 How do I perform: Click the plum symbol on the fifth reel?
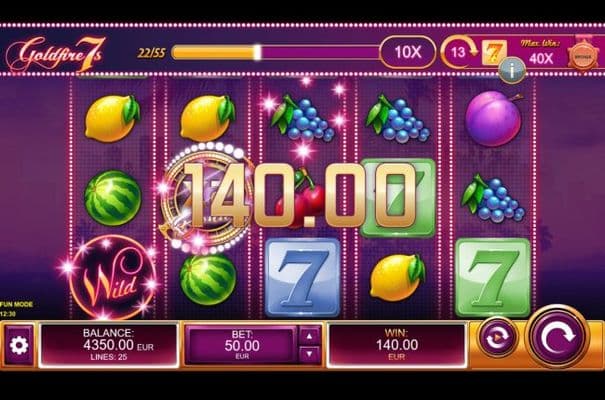tap(493, 118)
